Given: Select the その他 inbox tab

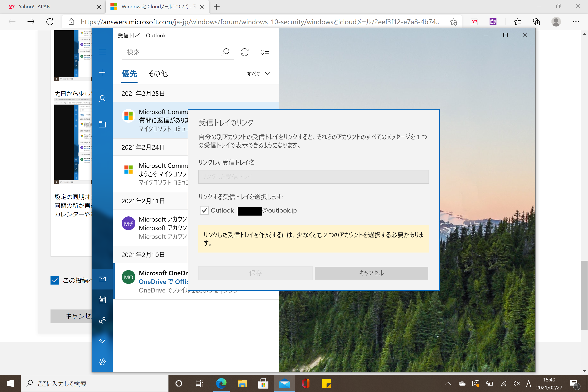Looking at the screenshot, I should point(158,74).
